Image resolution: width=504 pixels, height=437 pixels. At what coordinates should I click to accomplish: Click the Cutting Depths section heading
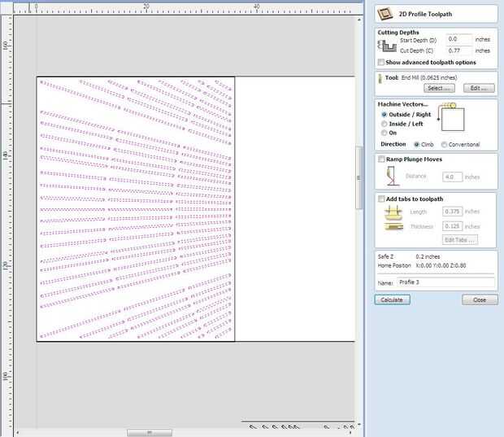[398, 33]
